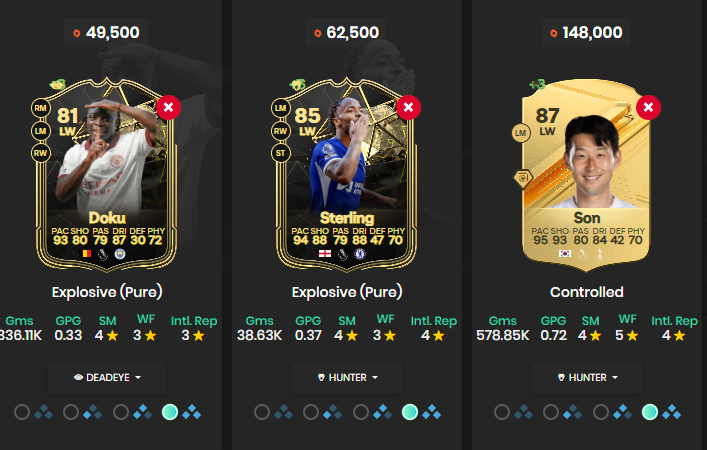Click the playstyle badge icon on Son card
This screenshot has height=450, width=707.
coord(523,178)
